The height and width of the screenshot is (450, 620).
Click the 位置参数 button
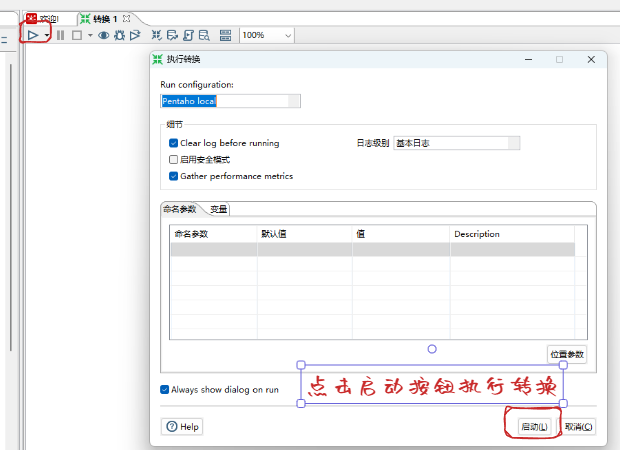(567, 354)
